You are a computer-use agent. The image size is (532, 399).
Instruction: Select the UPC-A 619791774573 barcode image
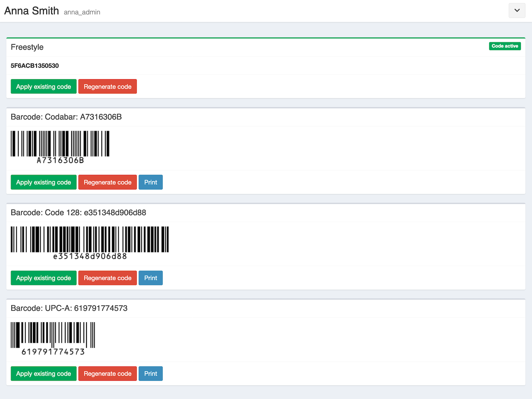coord(53,339)
